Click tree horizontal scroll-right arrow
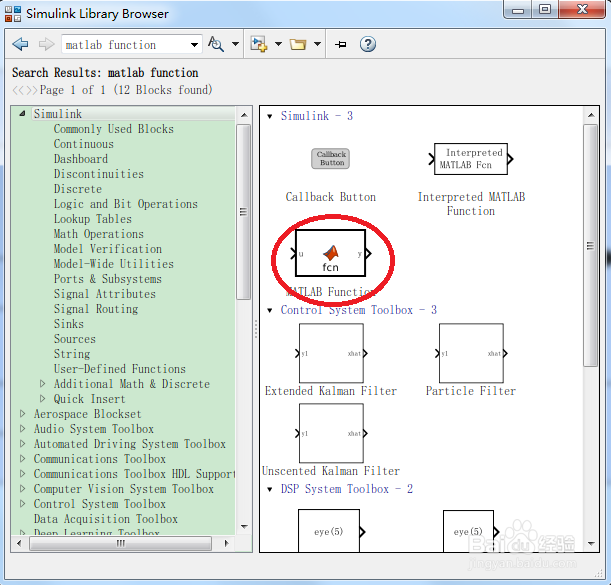 click(x=226, y=543)
